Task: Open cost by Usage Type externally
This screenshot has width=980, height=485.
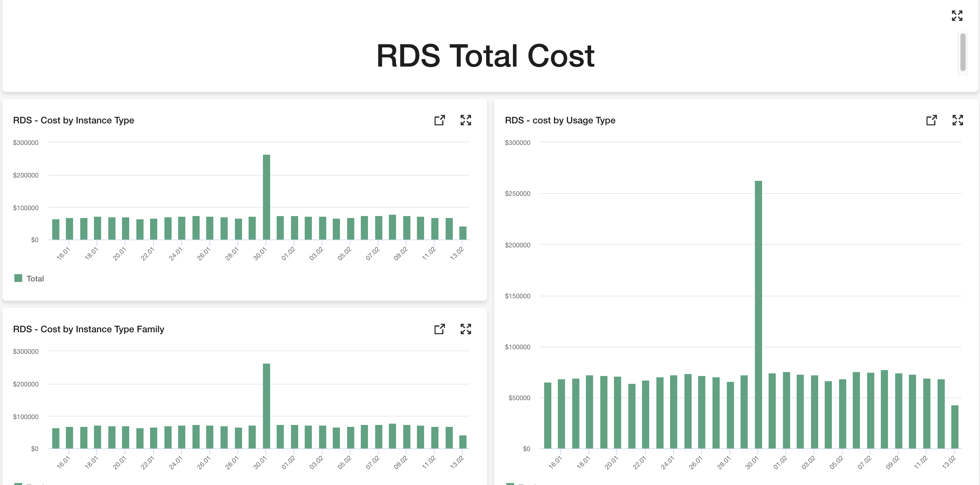Action: [x=931, y=120]
